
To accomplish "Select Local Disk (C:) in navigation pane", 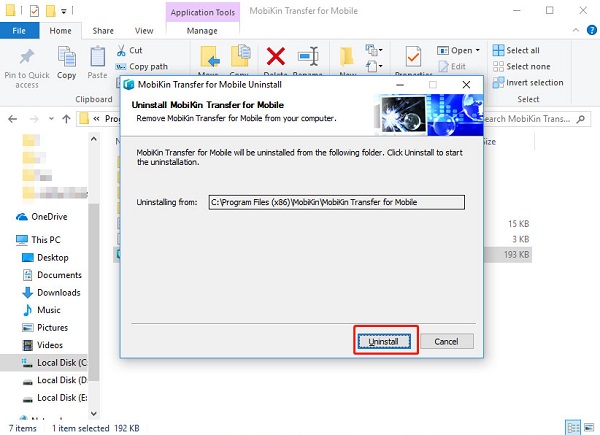I will (44, 362).
